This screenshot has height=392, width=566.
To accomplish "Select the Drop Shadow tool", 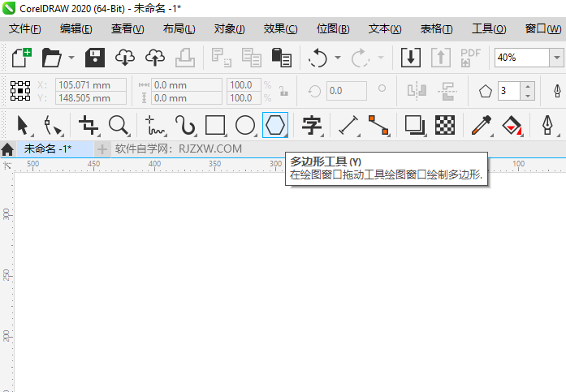I will tap(415, 125).
